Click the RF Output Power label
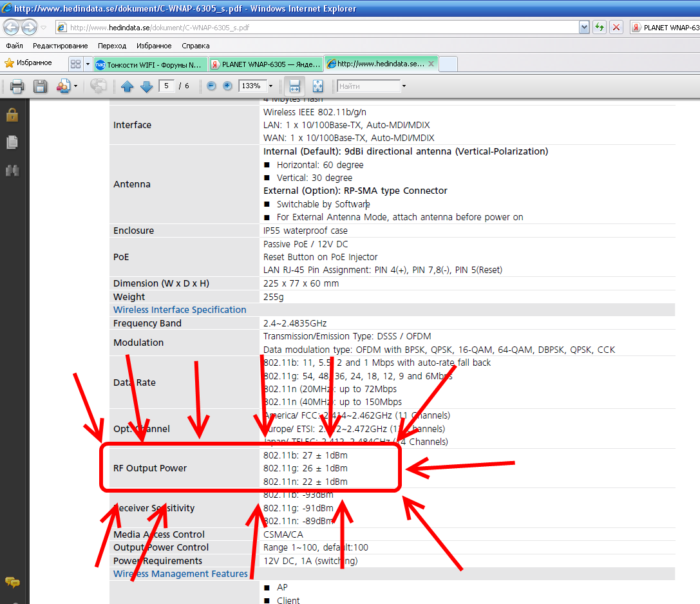The width and height of the screenshot is (700, 604). tap(150, 468)
